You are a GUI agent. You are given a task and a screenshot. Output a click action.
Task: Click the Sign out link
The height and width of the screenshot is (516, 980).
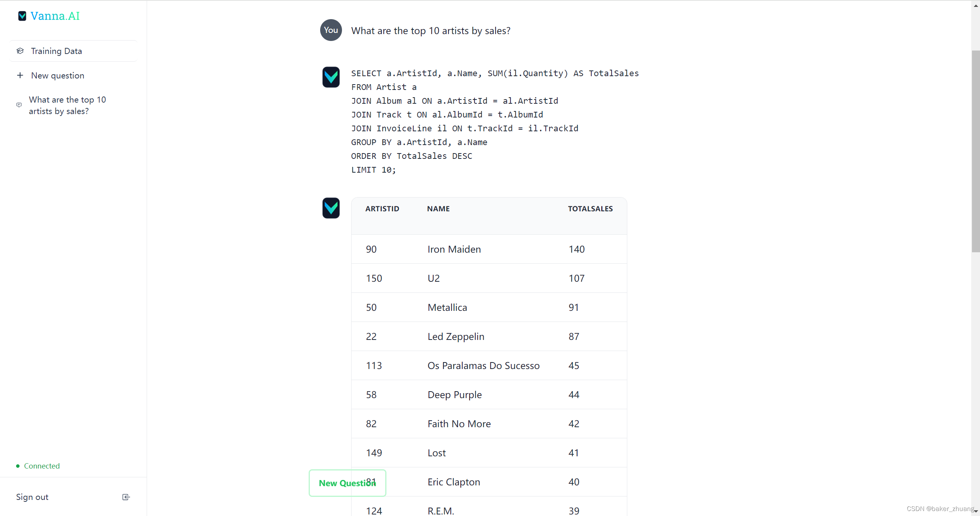point(32,497)
